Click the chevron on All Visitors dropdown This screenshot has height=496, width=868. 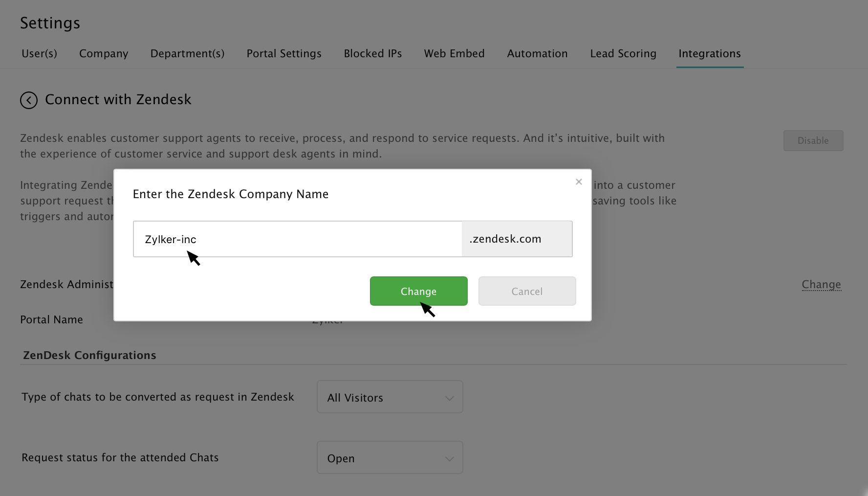[x=450, y=398]
